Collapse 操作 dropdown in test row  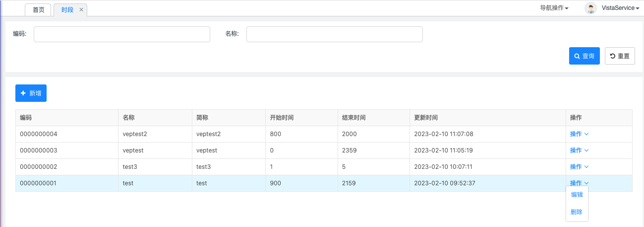579,183
